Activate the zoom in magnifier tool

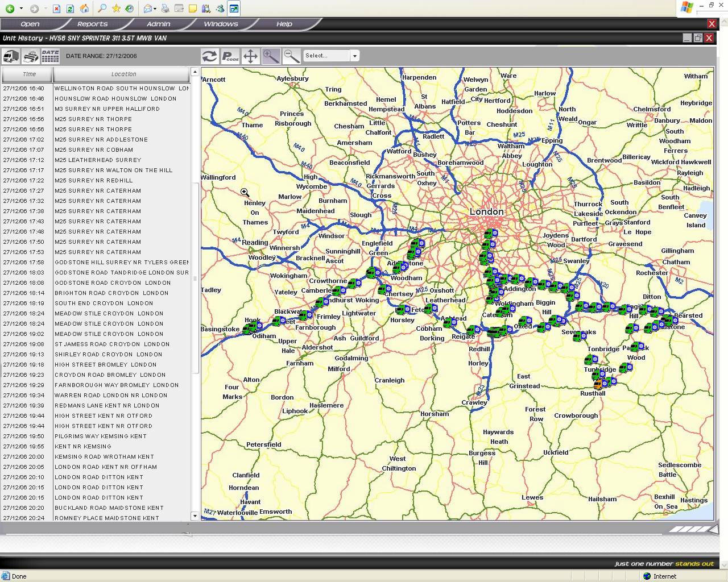(x=271, y=56)
